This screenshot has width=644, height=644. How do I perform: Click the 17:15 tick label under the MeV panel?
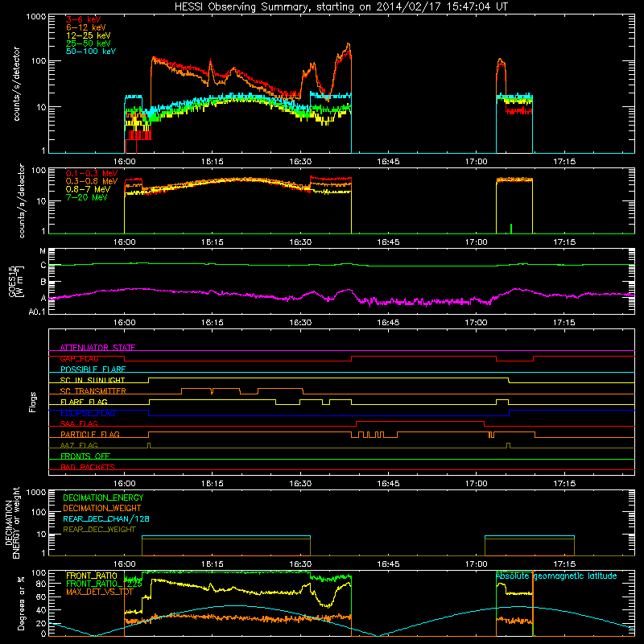coord(564,242)
